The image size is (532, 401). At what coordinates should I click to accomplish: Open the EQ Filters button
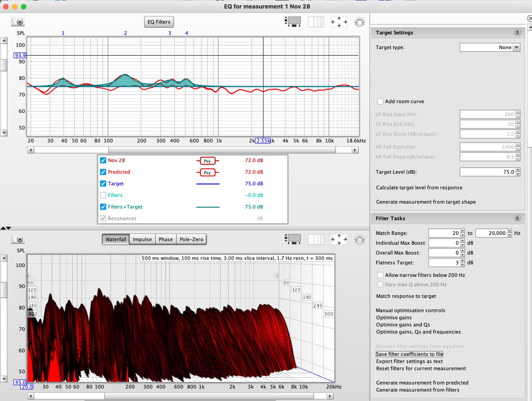pyautogui.click(x=159, y=22)
